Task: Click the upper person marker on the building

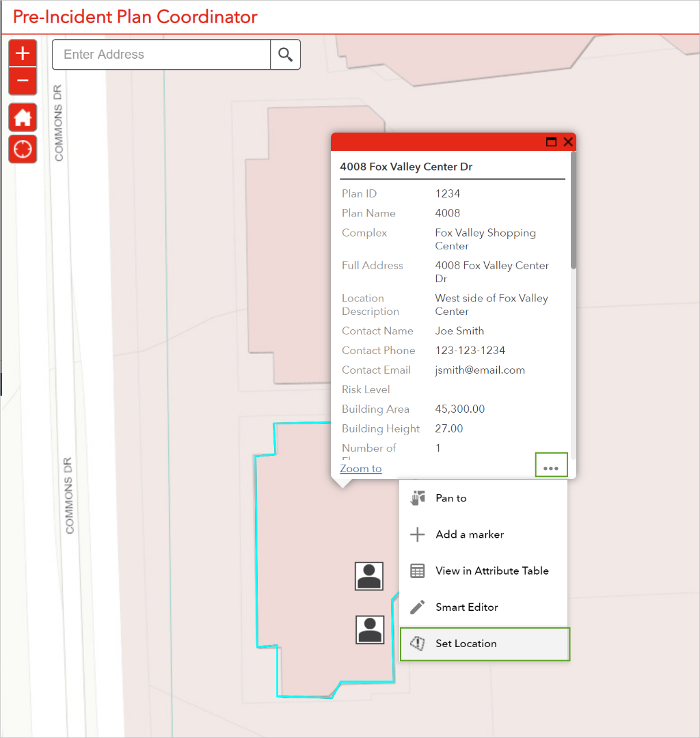Action: click(369, 576)
